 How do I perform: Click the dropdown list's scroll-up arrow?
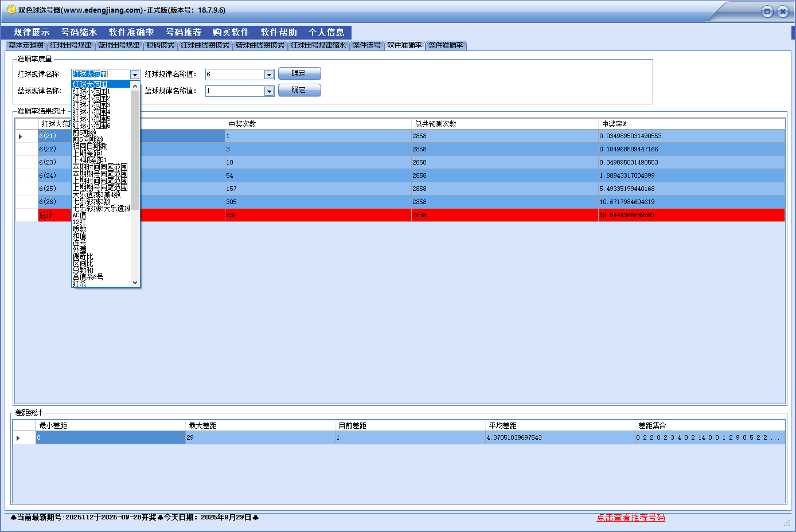tap(135, 86)
